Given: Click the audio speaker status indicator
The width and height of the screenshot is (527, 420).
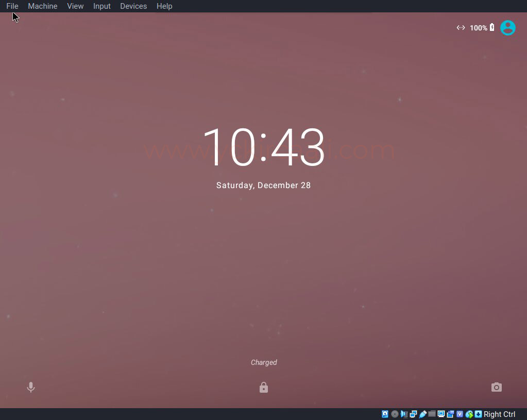Looking at the screenshot, I should pos(404,414).
